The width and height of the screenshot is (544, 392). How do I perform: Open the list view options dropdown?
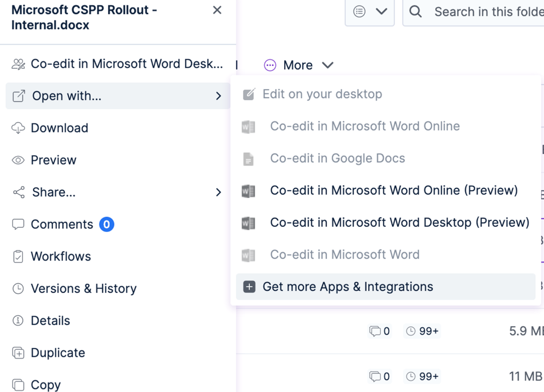(x=369, y=11)
